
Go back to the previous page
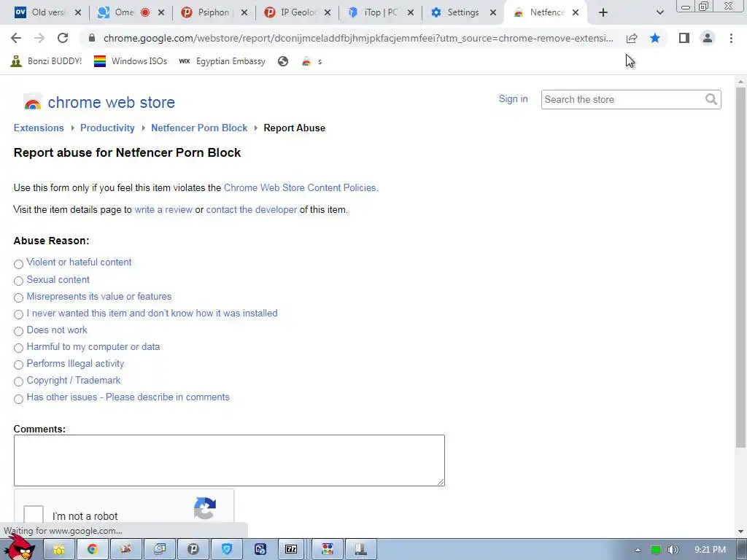click(16, 38)
